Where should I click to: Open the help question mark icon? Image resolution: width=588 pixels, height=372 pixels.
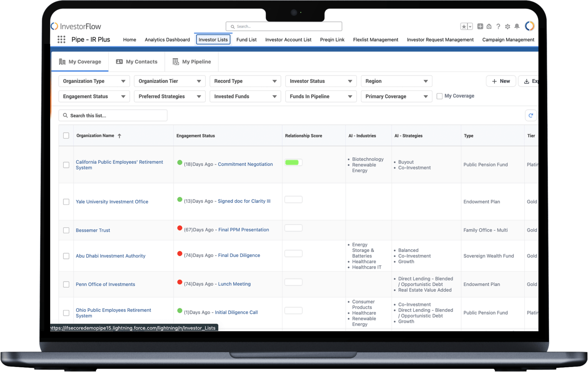(498, 26)
